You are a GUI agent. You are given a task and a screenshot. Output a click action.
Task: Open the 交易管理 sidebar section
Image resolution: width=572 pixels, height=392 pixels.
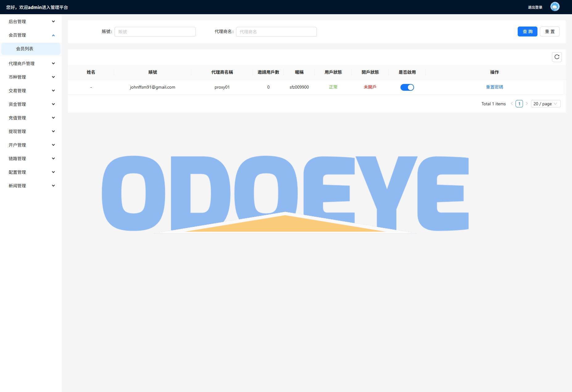(x=31, y=91)
